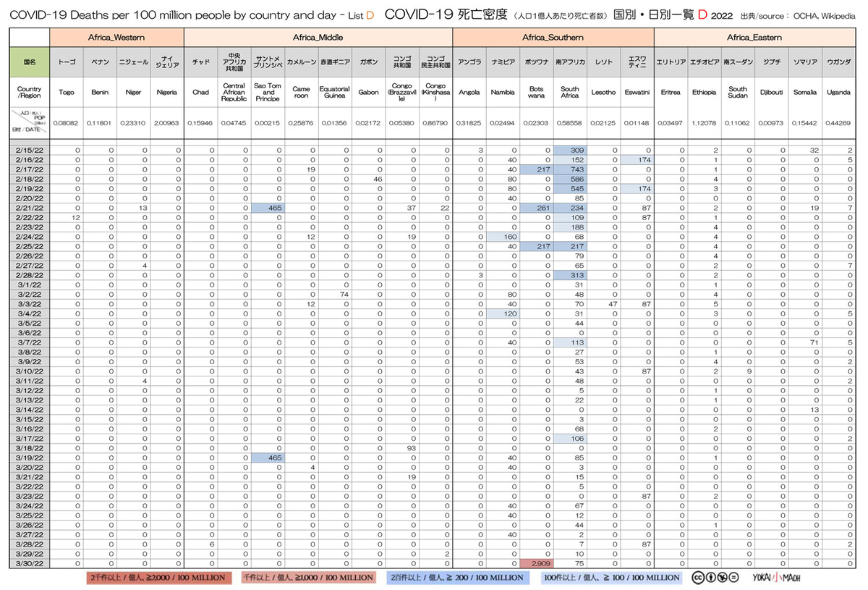Click the Africa_Eastern region header
Image resolution: width=868 pixels, height=590 pixels.
pyautogui.click(x=754, y=36)
